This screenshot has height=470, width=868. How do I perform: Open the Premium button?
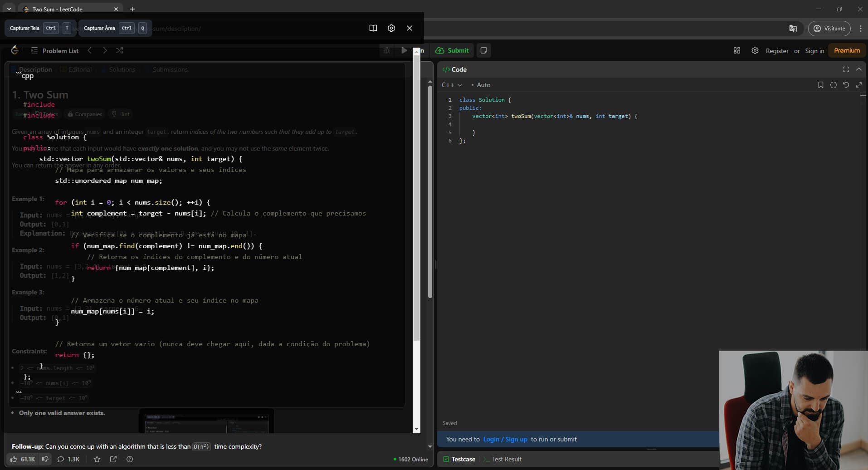pyautogui.click(x=847, y=50)
